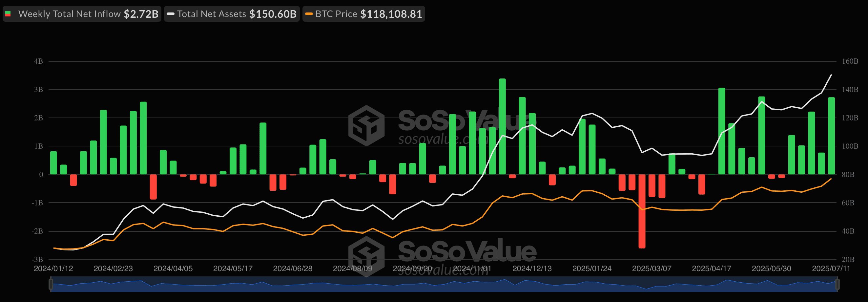Click the 2025/04/17 x-axis date label
Viewport: 868px width, 302px height.
pos(712,269)
